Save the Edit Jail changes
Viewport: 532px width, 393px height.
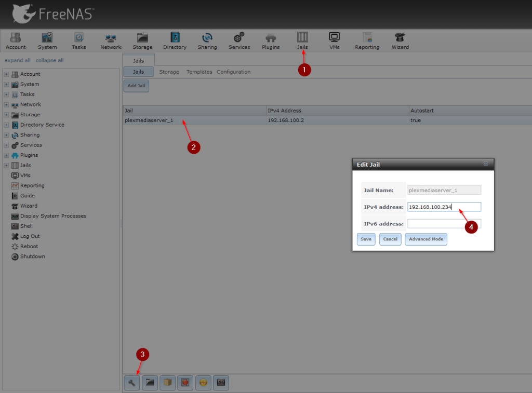click(x=366, y=239)
